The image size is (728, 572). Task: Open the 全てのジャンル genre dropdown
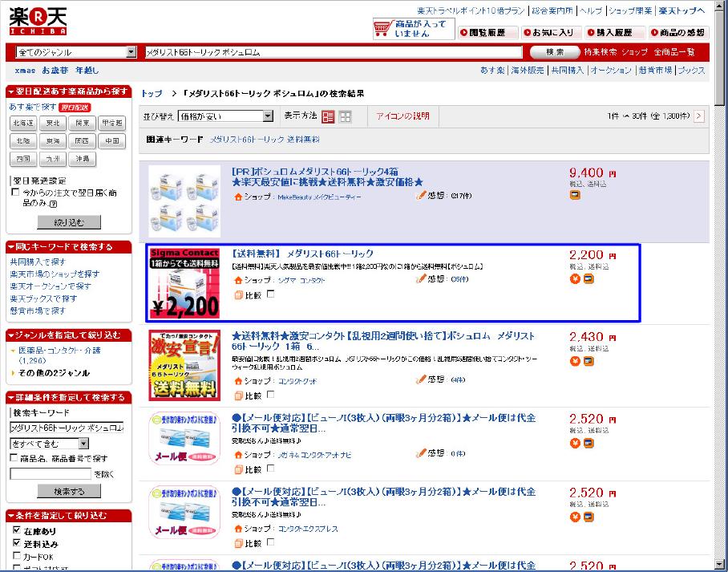tap(77, 52)
